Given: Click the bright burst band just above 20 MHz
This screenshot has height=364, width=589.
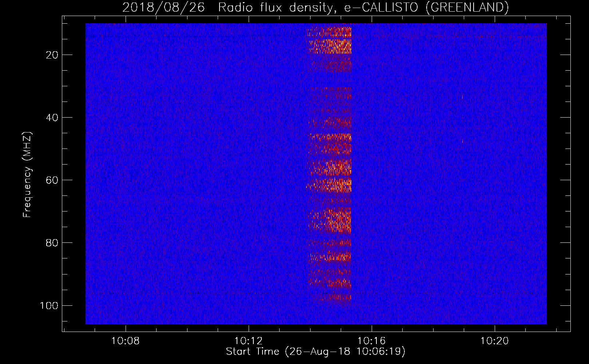Looking at the screenshot, I should (x=330, y=47).
